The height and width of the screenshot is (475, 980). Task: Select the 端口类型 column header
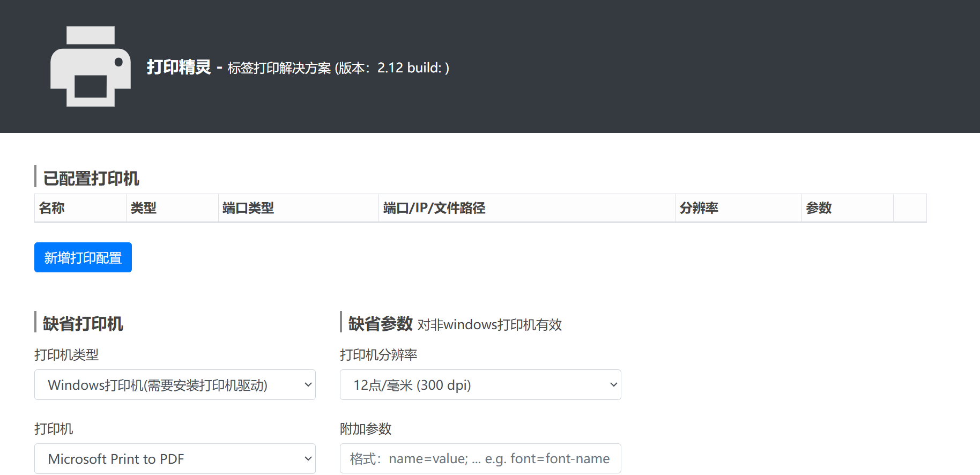248,208
